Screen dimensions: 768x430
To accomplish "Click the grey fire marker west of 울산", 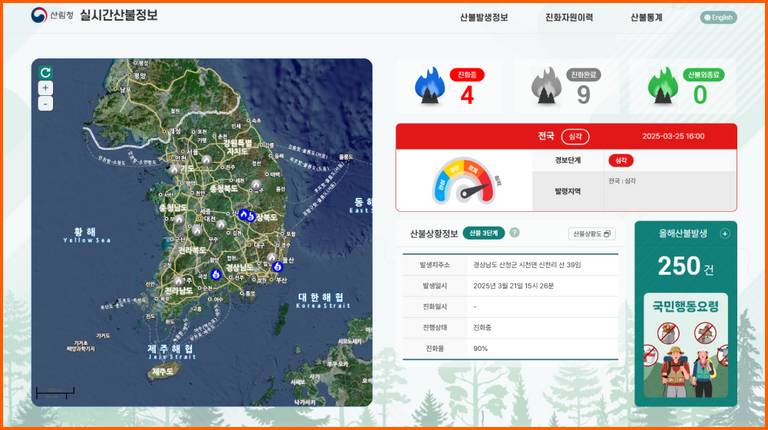I will point(272,257).
